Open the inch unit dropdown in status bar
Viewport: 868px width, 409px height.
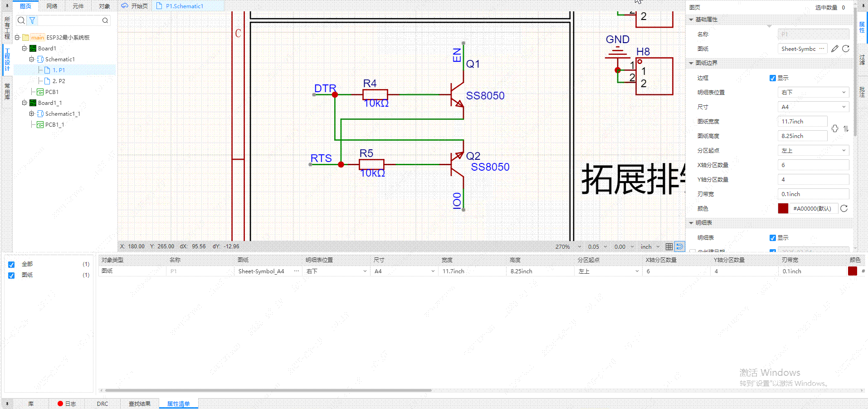(650, 246)
